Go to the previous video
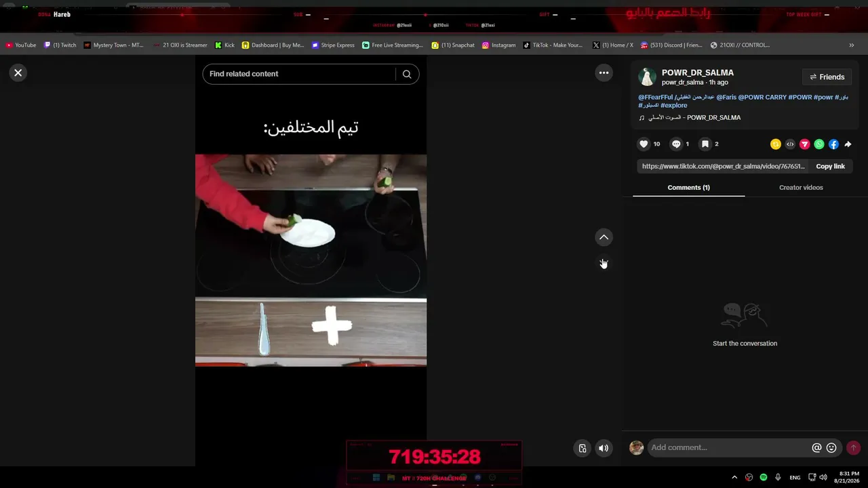The image size is (868, 488). point(604,237)
